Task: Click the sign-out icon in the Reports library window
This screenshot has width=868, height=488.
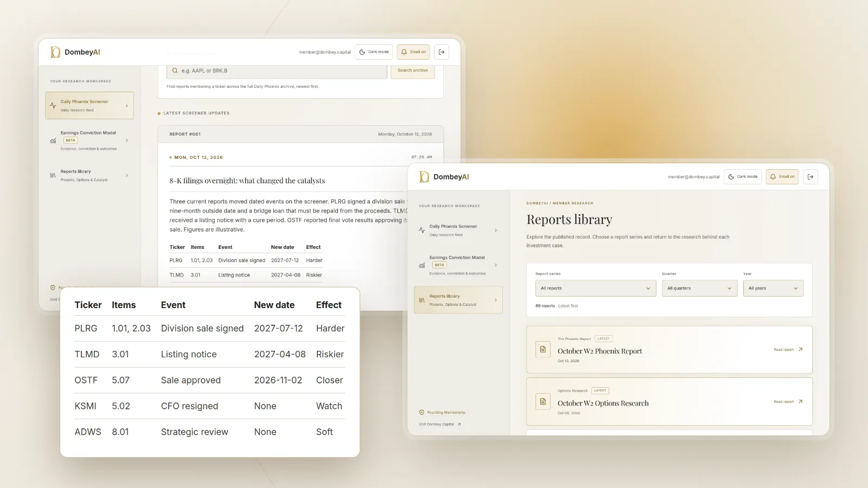Action: tap(810, 177)
